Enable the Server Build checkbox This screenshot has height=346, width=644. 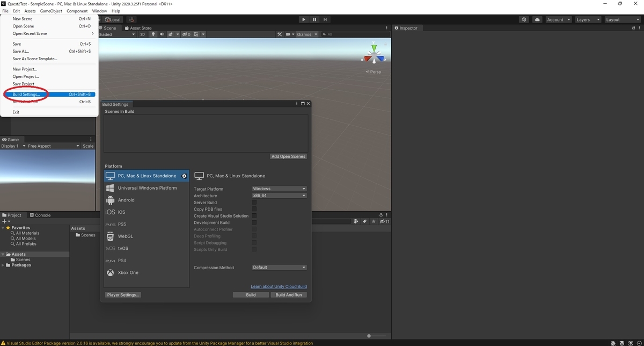click(x=254, y=203)
